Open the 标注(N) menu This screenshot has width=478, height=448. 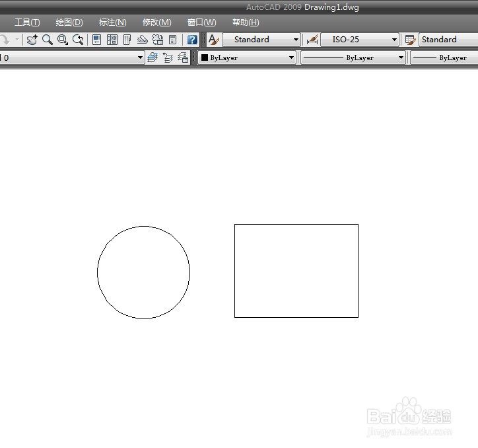click(112, 22)
